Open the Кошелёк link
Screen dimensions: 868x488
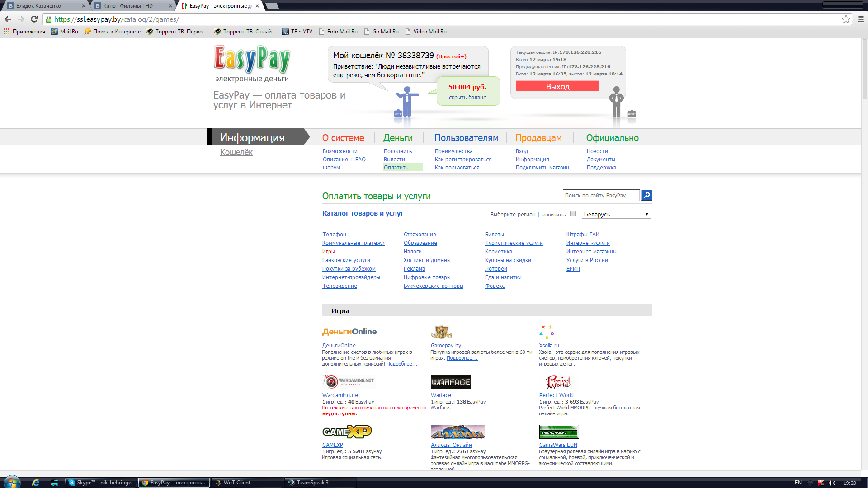pyautogui.click(x=236, y=152)
